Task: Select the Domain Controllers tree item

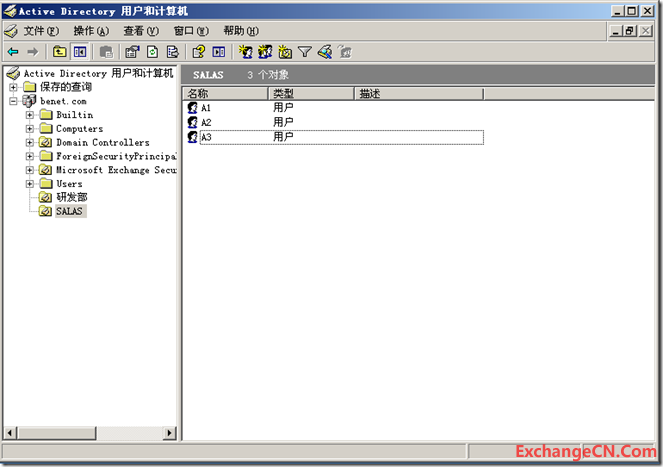Action: coord(102,143)
